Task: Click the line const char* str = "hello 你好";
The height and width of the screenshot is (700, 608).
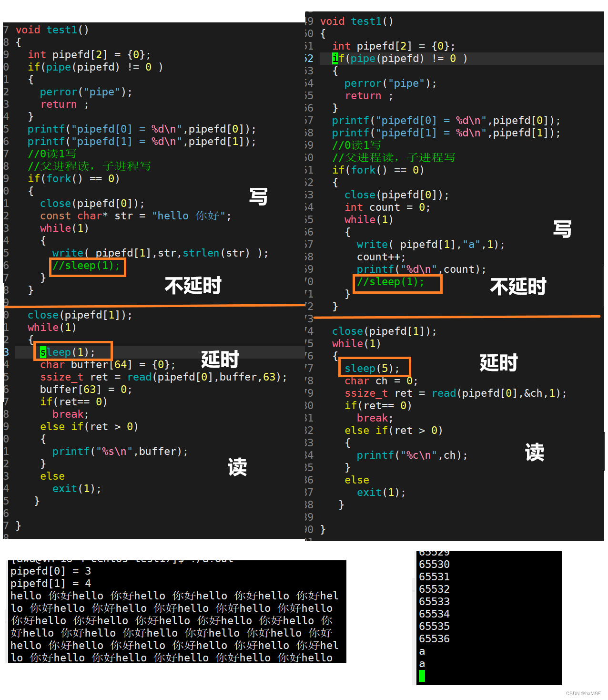Action: [136, 216]
